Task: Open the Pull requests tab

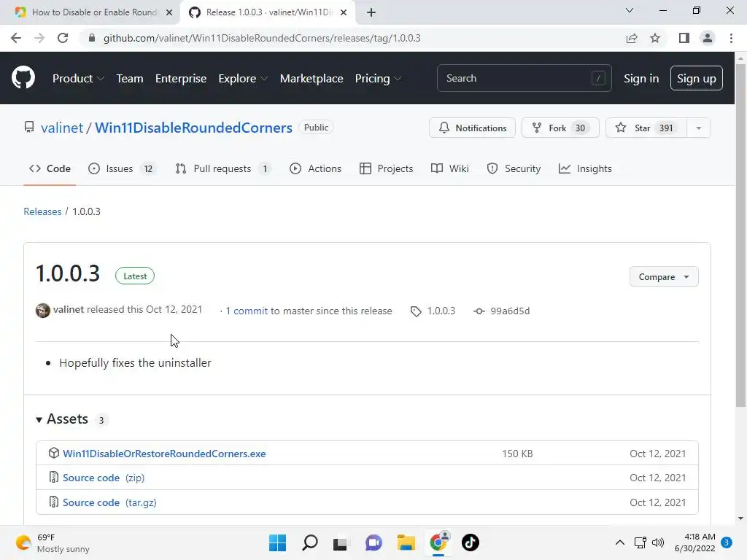Action: tap(223, 168)
